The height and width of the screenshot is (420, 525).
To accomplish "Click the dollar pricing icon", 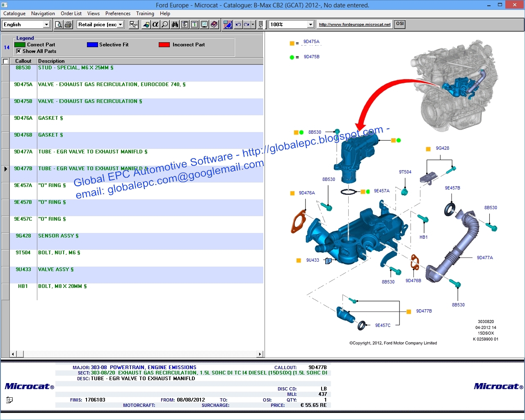I will 194,24.
